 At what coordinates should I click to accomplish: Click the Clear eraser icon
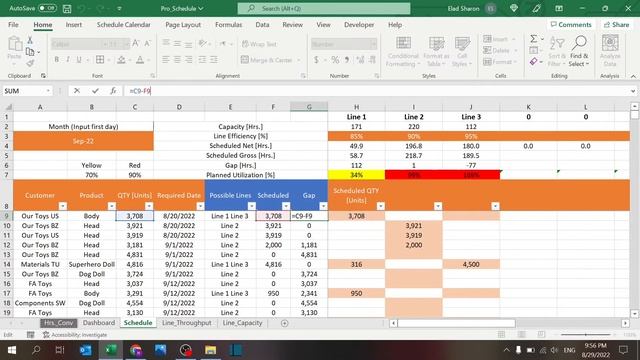pos(533,62)
